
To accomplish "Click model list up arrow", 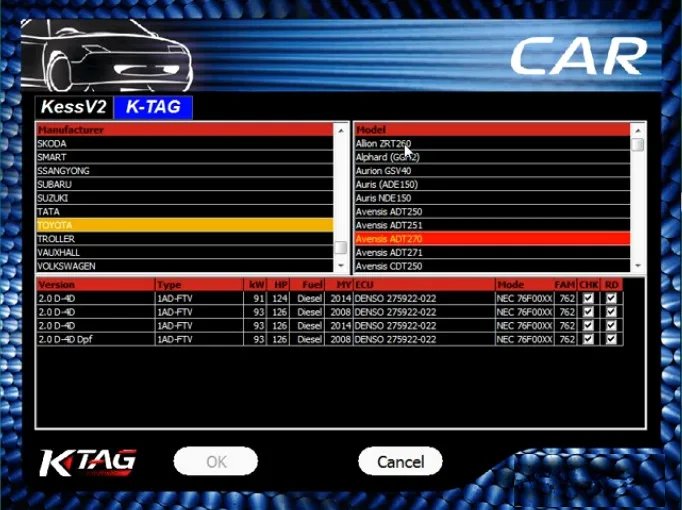I will 638,130.
